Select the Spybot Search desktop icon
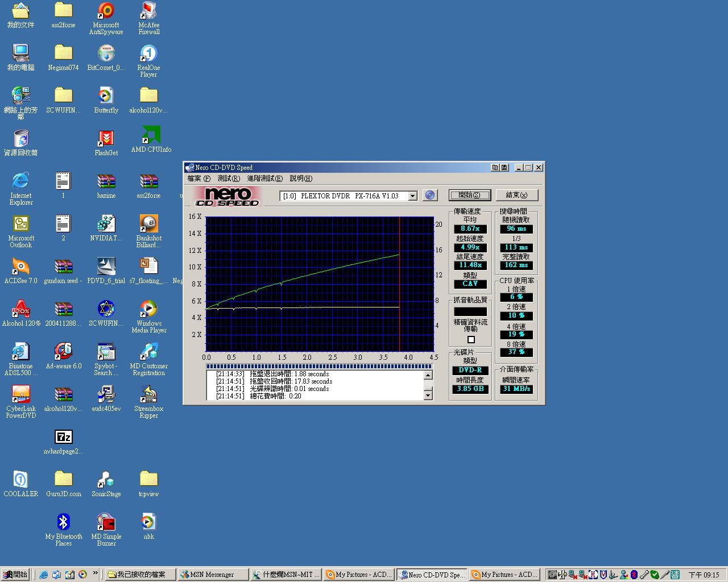Screen dimensions: 728x582 coord(106,359)
